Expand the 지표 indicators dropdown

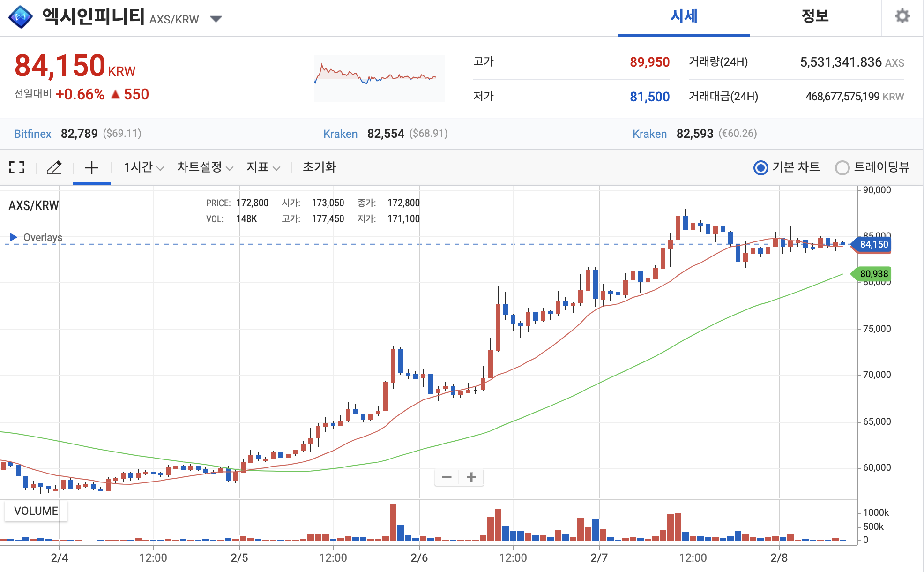pos(263,167)
